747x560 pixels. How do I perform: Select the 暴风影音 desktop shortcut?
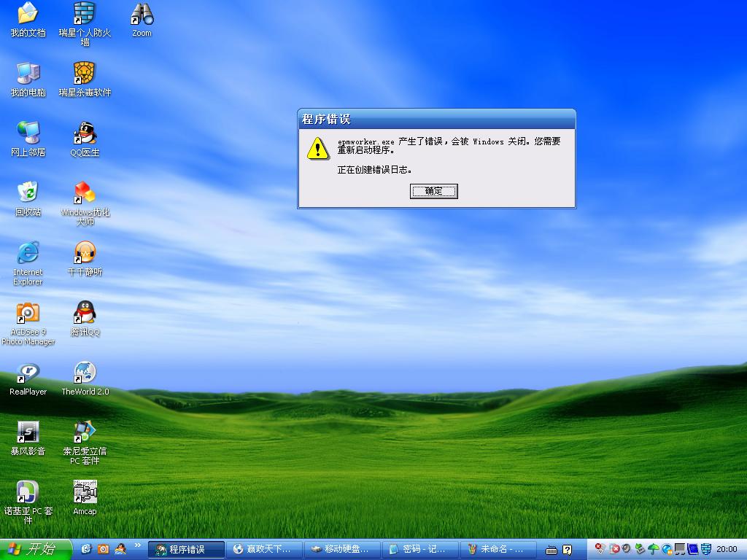tap(28, 438)
